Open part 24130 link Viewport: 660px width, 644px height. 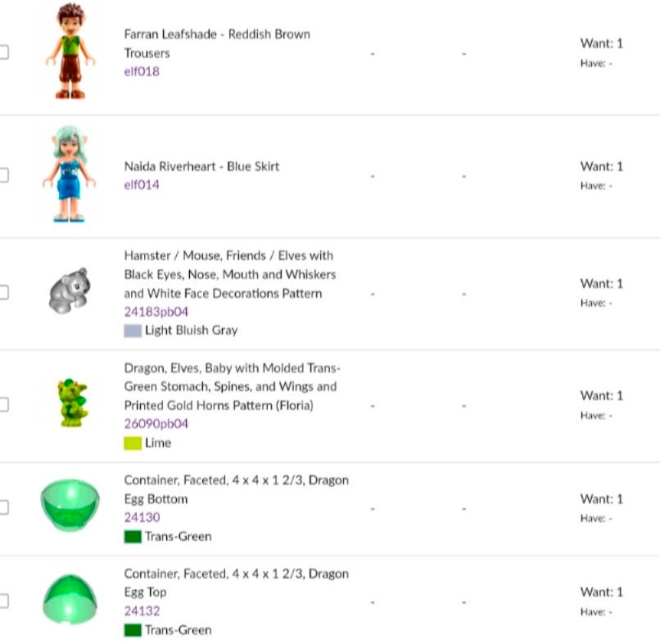tap(142, 517)
